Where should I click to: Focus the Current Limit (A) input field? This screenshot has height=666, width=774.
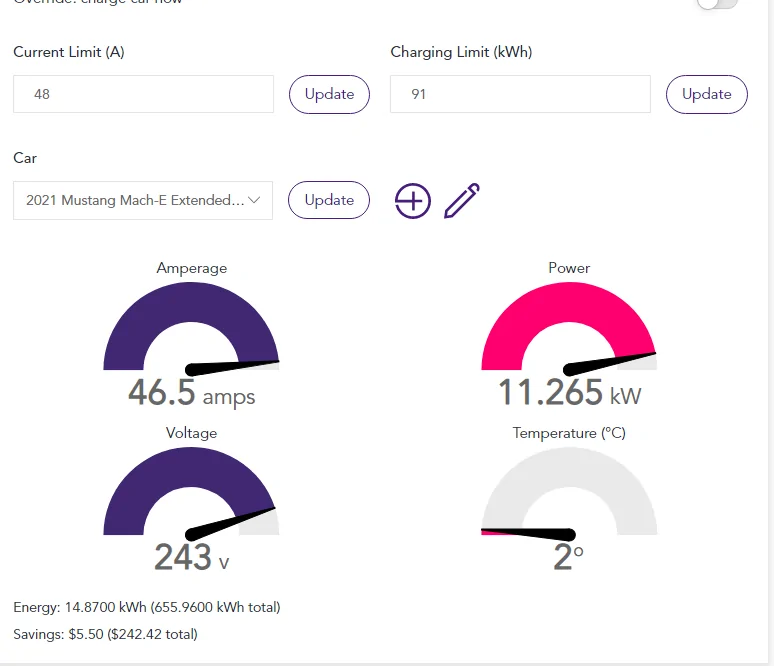pos(143,94)
